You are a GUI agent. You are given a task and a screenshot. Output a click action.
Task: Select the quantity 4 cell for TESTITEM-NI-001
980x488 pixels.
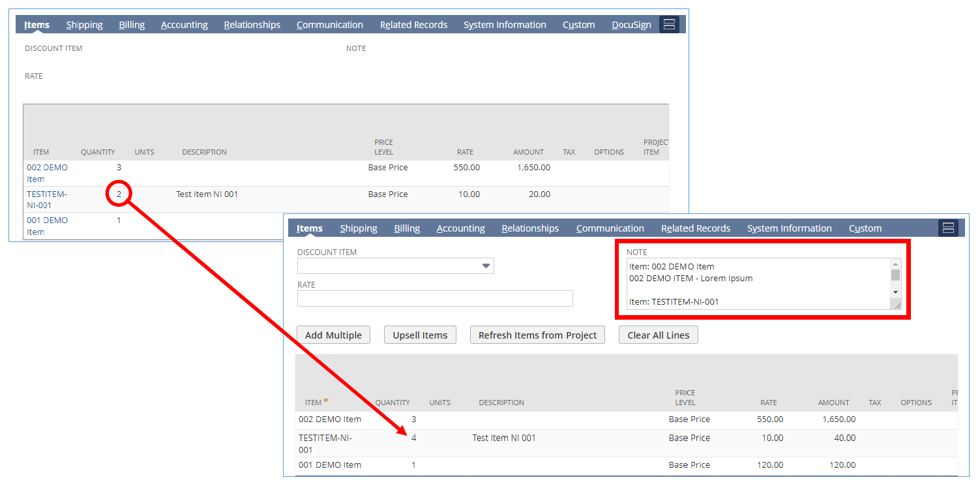click(413, 438)
